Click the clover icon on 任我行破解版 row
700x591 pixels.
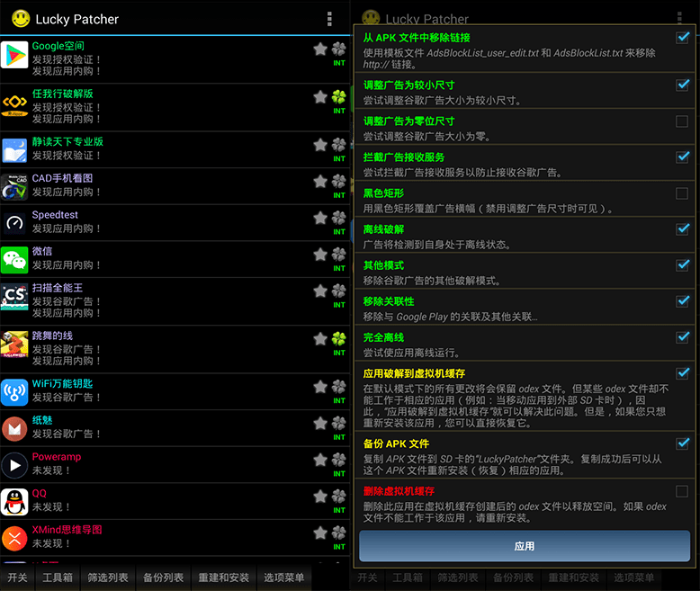339,97
